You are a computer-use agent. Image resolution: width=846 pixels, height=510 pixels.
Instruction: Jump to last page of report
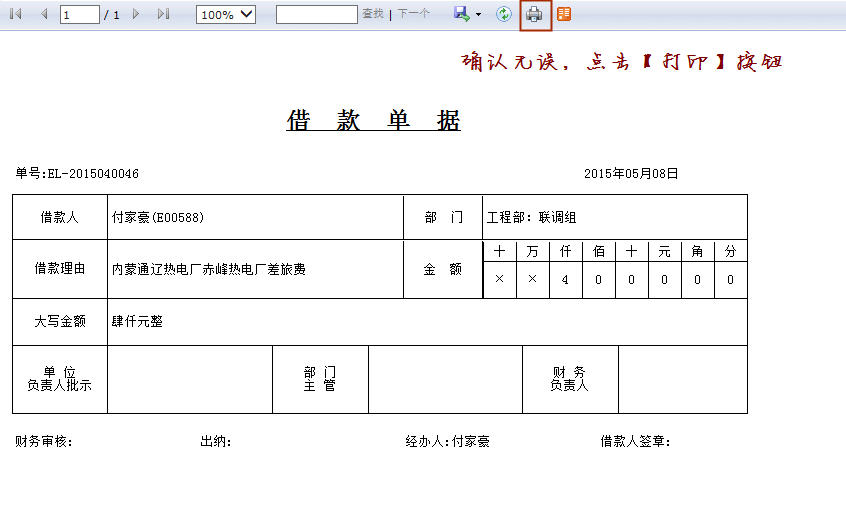[x=163, y=14]
